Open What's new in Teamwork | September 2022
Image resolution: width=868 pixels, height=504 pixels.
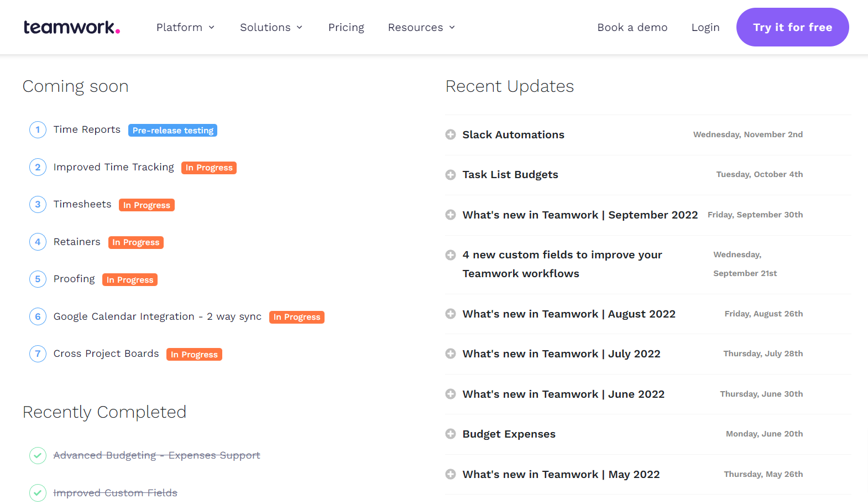pyautogui.click(x=581, y=215)
